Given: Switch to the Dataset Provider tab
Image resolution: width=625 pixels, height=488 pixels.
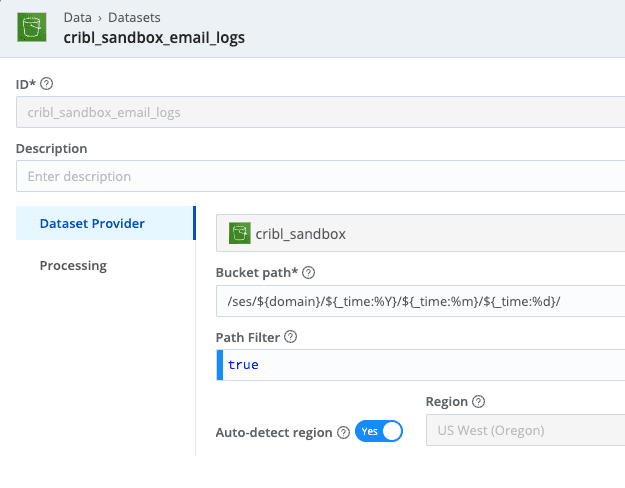Looking at the screenshot, I should coord(92,223).
